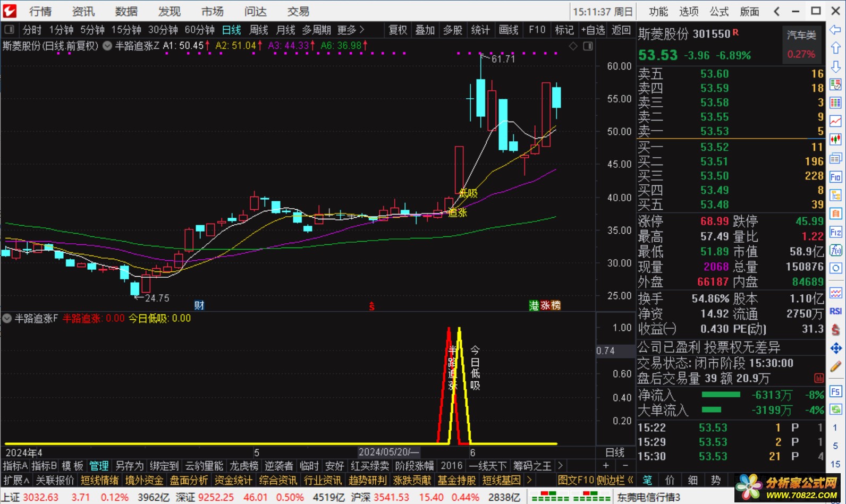
Task: Click the back arrow in title bar
Action: [776, 11]
